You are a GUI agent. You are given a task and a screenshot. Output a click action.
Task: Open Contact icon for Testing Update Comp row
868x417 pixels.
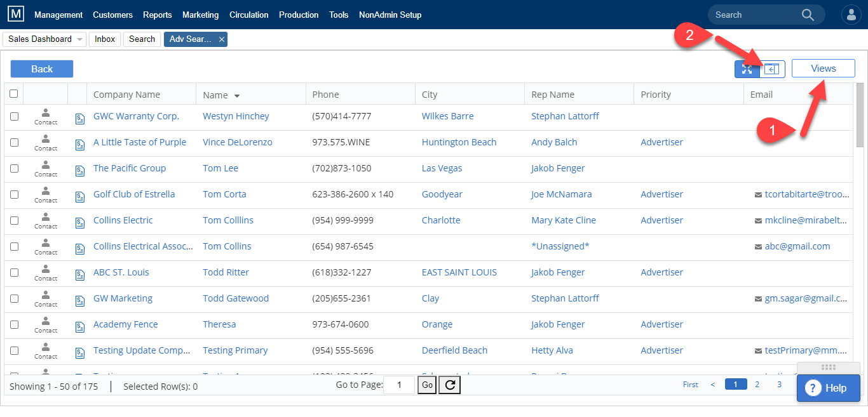point(46,351)
